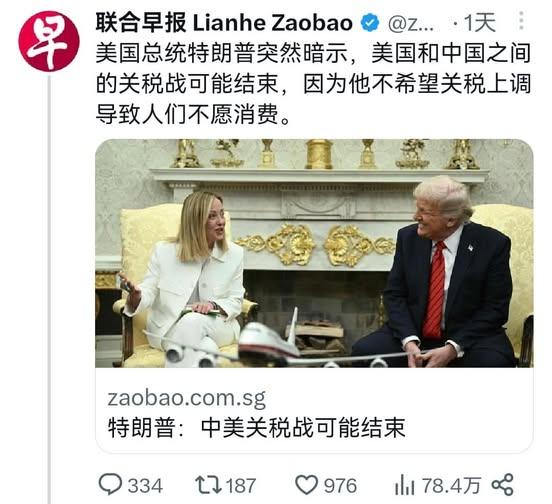The height and width of the screenshot is (504, 552).
Task: Open the Oval Office photo preview
Action: tap(314, 253)
